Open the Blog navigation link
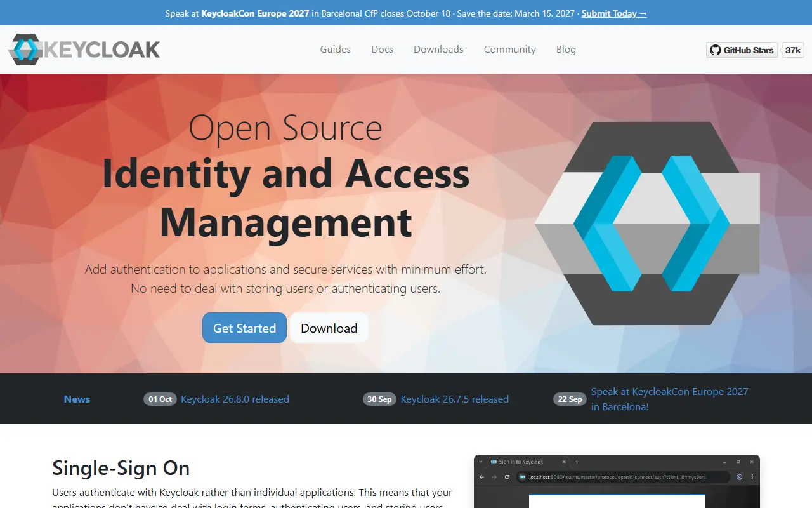Viewport: 812px width, 508px height. [566, 50]
